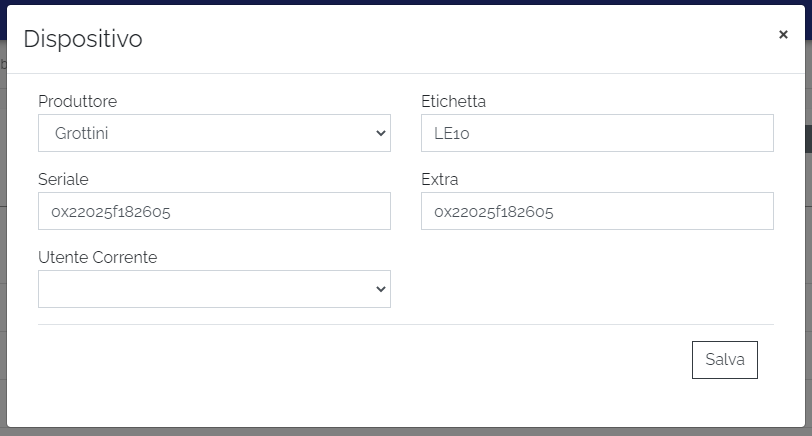The width and height of the screenshot is (812, 436).
Task: Focus the Extra input field
Action: 597,211
